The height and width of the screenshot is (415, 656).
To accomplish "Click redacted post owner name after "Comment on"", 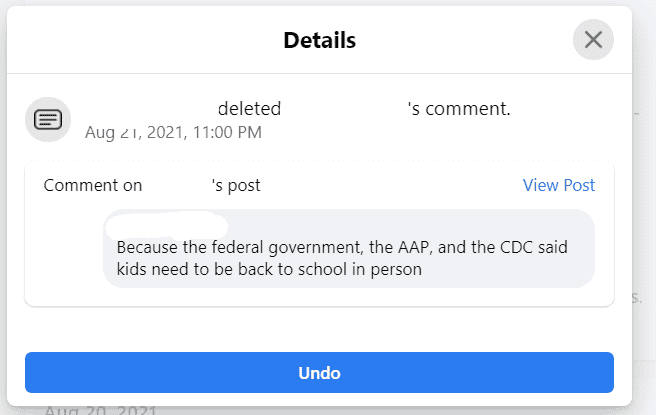I will [176, 185].
